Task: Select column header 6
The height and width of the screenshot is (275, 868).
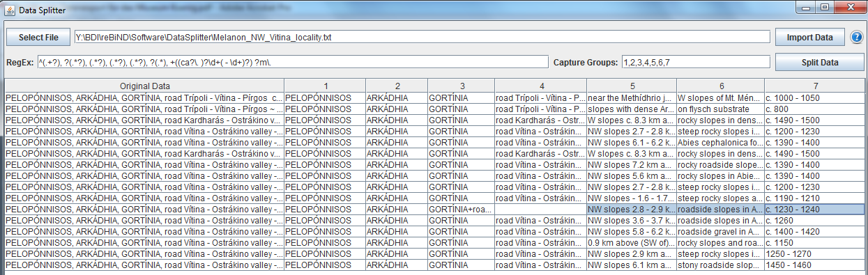Action: (720, 86)
